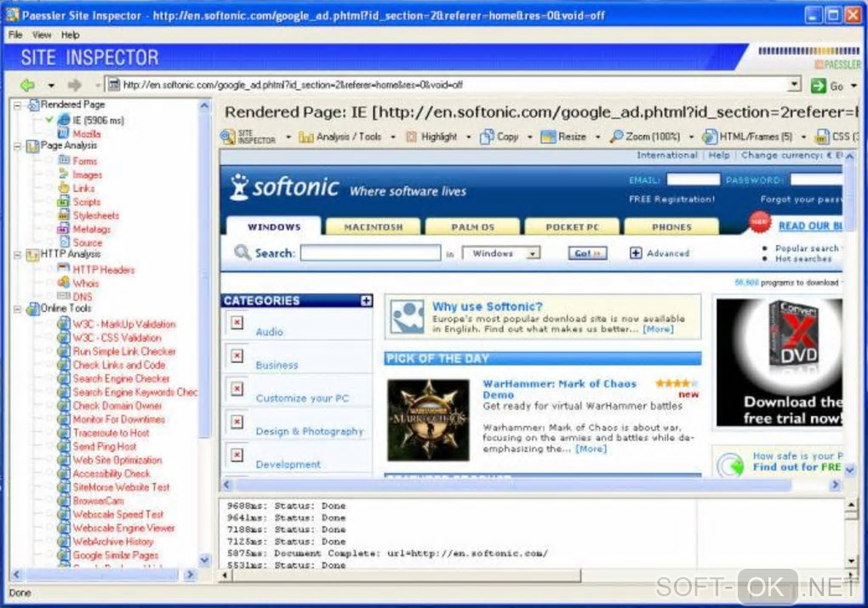Click the search magnifier icon on Softonic page

242,253
